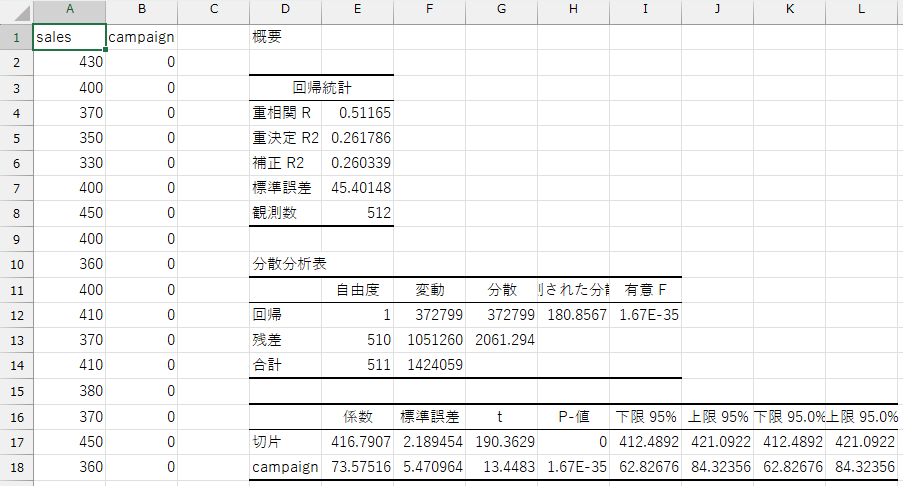
Task: Select the 重相関 R value 0.51165
Action: (357, 113)
